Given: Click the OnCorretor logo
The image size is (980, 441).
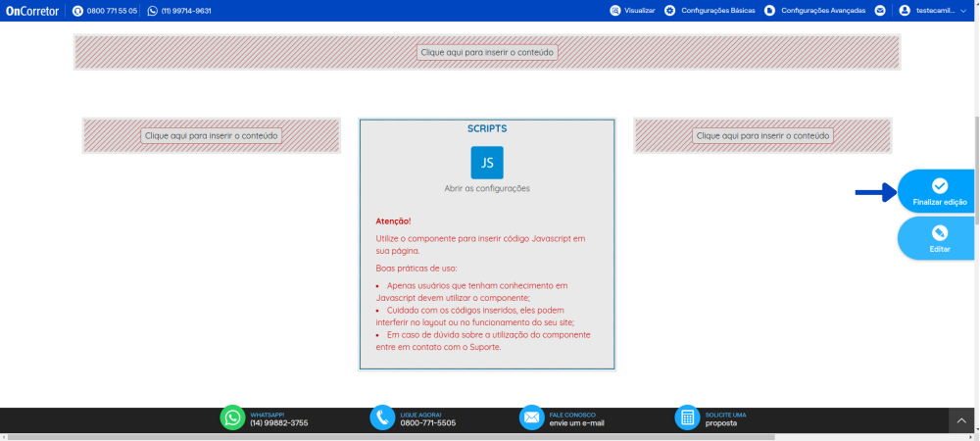Looking at the screenshot, I should click(x=32, y=11).
